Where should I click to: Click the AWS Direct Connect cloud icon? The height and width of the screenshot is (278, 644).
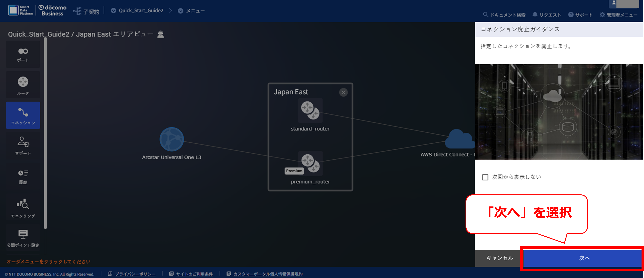[x=459, y=139]
